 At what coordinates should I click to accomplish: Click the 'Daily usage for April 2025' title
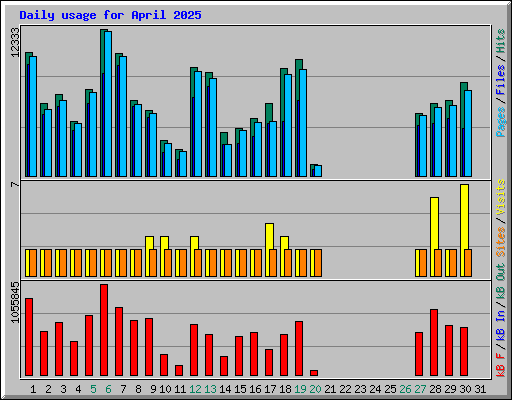[x=110, y=15]
